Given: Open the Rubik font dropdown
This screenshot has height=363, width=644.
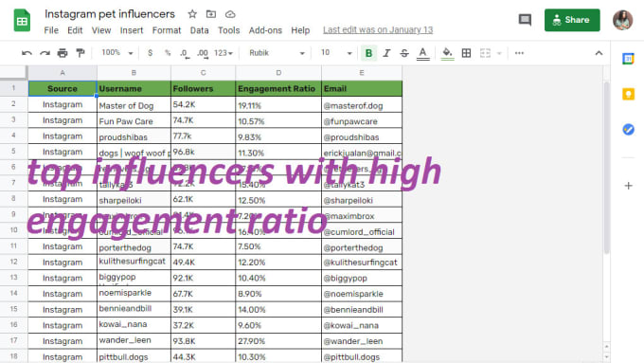Looking at the screenshot, I should (277, 53).
